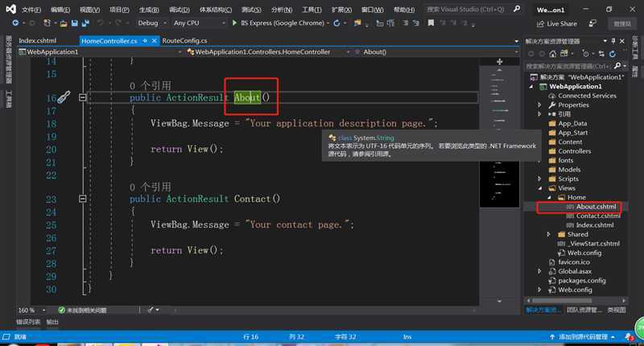The image size is (644, 346).
Task: Click the switch views icon in Solution Explorer toolbar
Action: point(564,54)
